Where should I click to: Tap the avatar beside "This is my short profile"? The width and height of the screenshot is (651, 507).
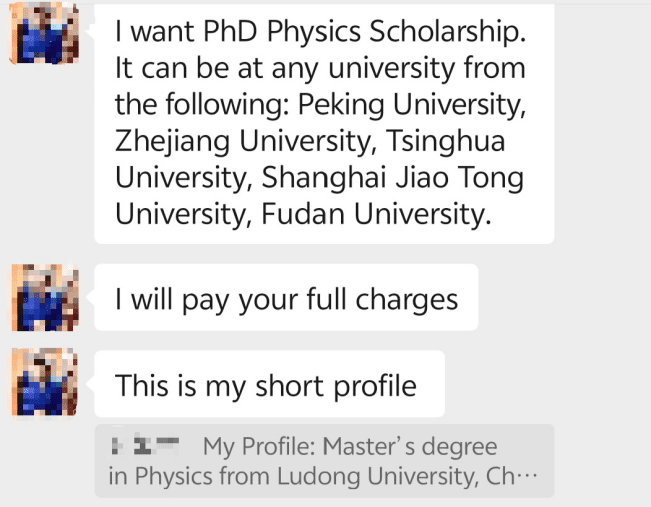tap(42, 382)
